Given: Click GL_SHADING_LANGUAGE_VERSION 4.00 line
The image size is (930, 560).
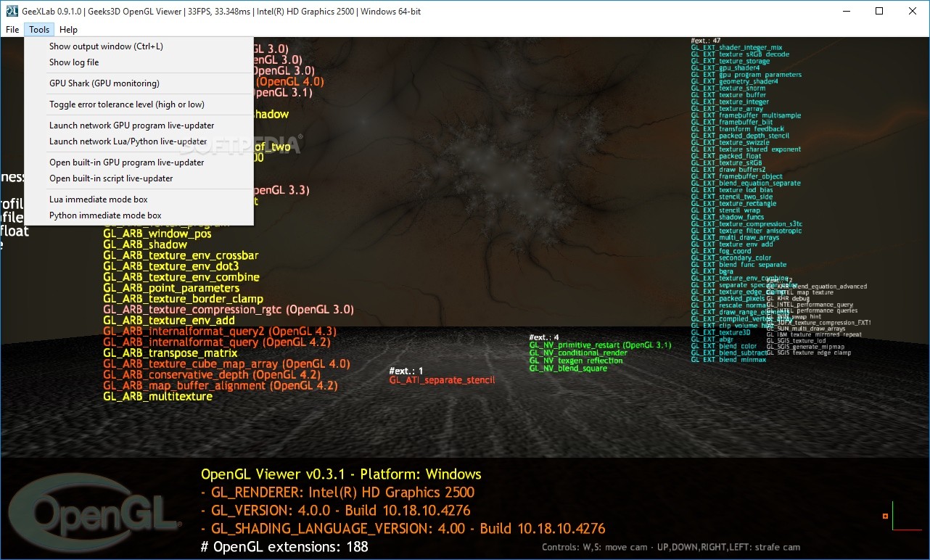Looking at the screenshot, I should [403, 529].
